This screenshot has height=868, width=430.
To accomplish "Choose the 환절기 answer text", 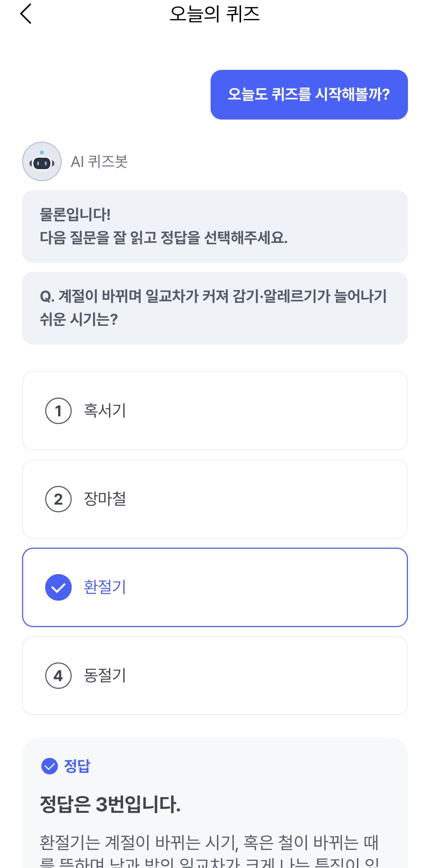I will 105,587.
